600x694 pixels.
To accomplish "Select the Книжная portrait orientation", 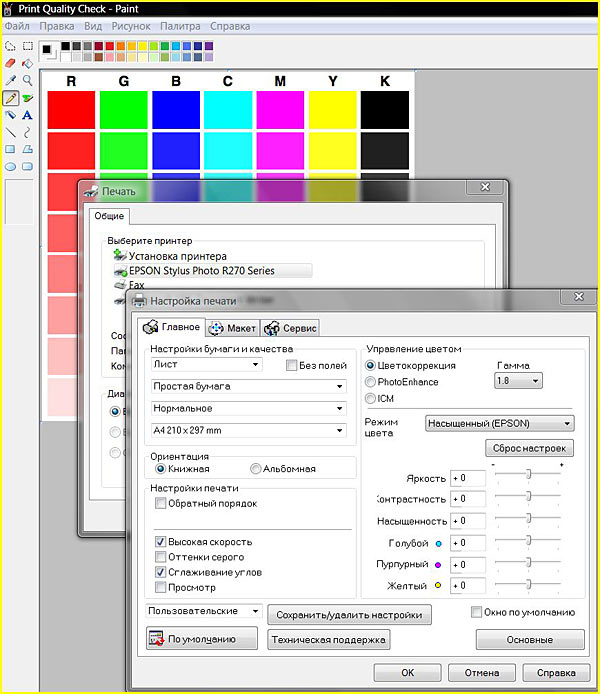I will click(x=161, y=468).
